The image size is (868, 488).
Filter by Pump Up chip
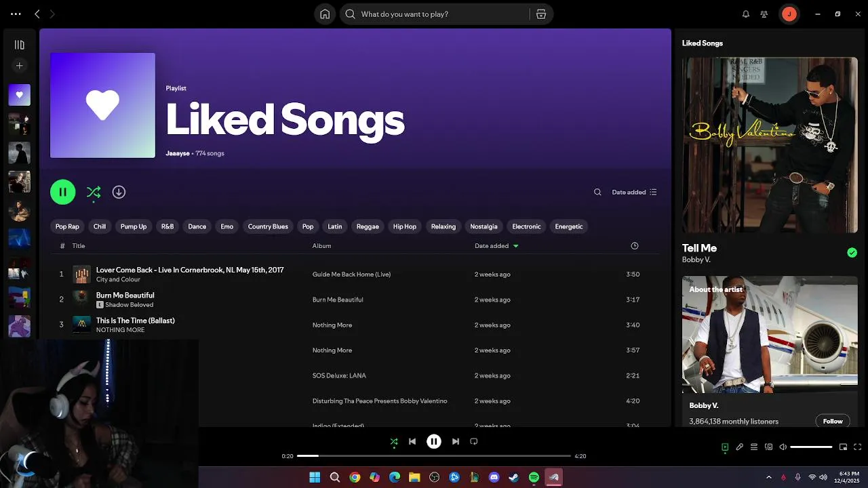[134, 226]
